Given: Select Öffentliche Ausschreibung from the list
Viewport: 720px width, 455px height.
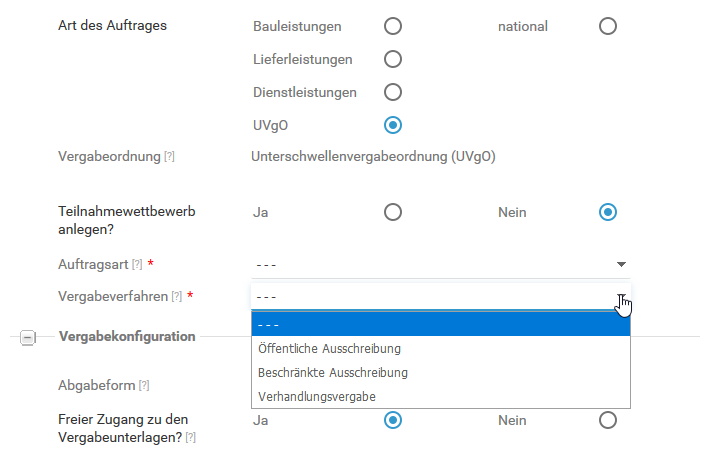Looking at the screenshot, I should 329,349.
